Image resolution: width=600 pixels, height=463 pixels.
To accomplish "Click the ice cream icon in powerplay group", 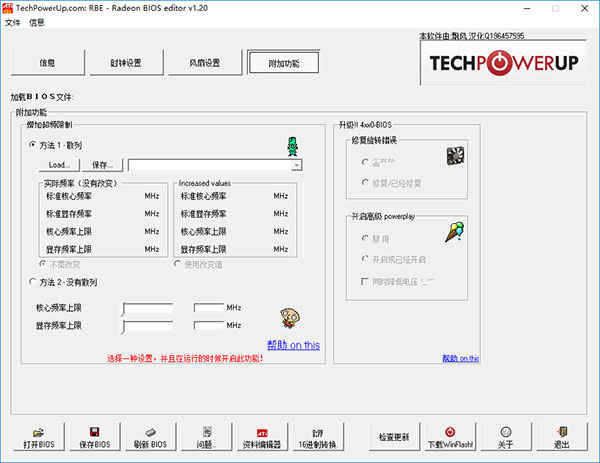I will (455, 232).
